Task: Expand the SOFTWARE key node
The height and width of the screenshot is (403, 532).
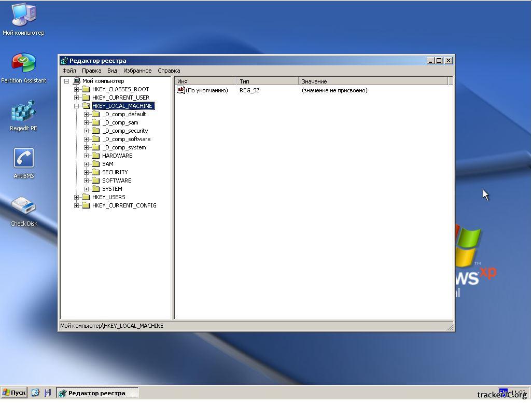Action: point(87,180)
